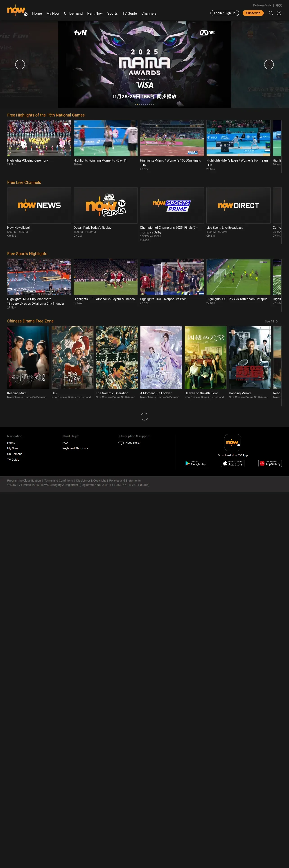Screen dimensions: 289x868
Task: Open Disclaimer & Copyright link
Action: point(91,480)
